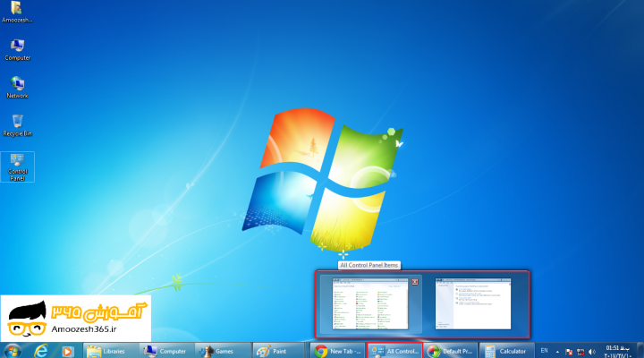Viewport: 644px width, 358px height.
Task: Select the Network desktop icon
Action: pyautogui.click(x=17, y=87)
